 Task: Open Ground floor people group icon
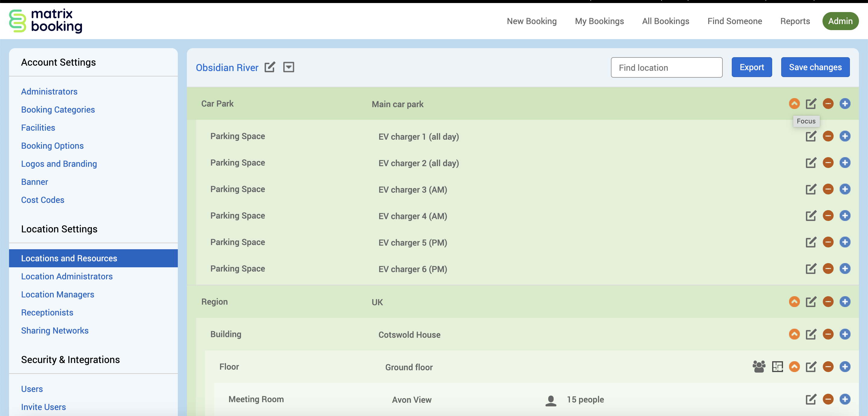click(759, 367)
